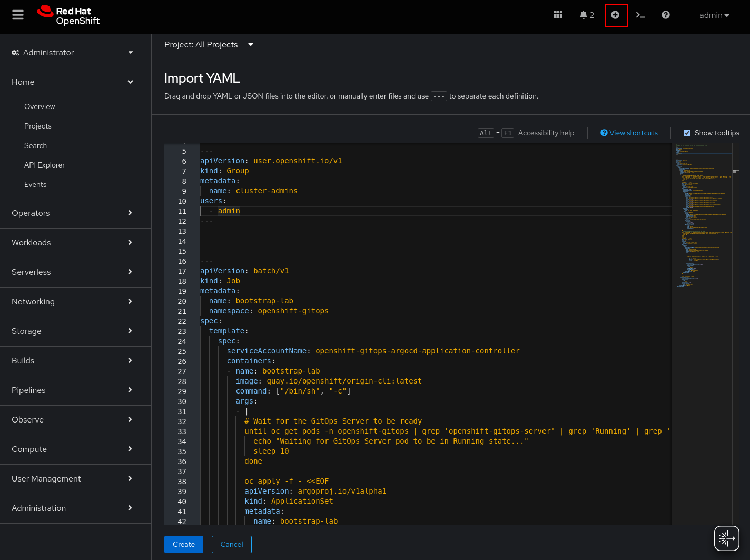Expand the Builds navigation section

coord(73,361)
